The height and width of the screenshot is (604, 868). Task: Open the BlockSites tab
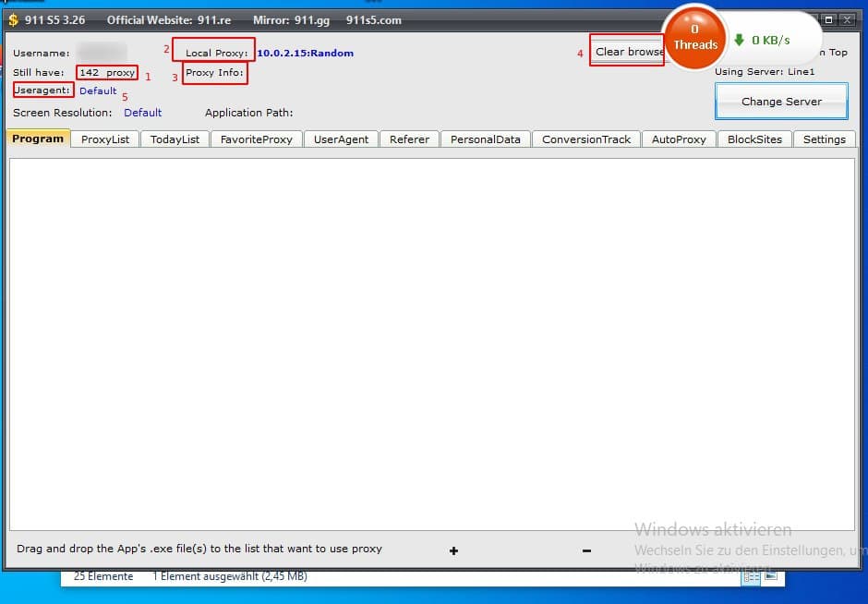(754, 139)
